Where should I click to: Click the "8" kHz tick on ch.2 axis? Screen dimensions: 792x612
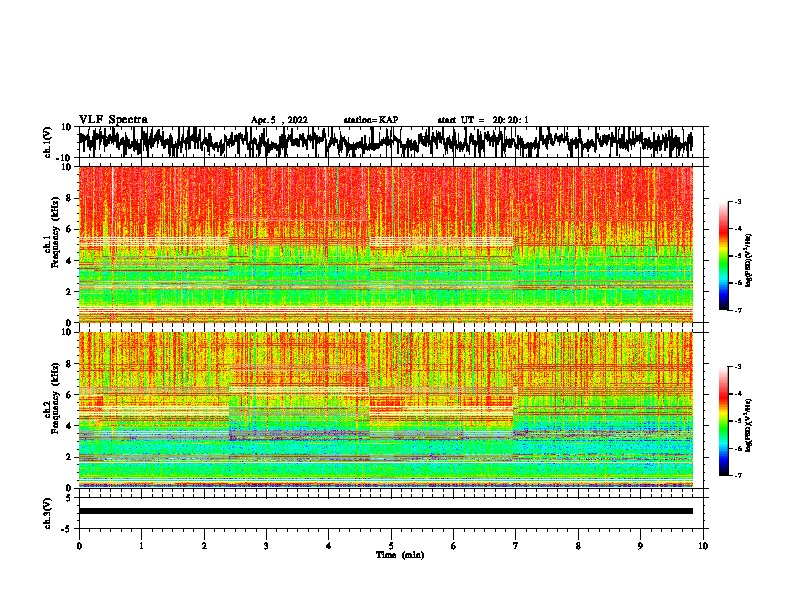point(69,364)
